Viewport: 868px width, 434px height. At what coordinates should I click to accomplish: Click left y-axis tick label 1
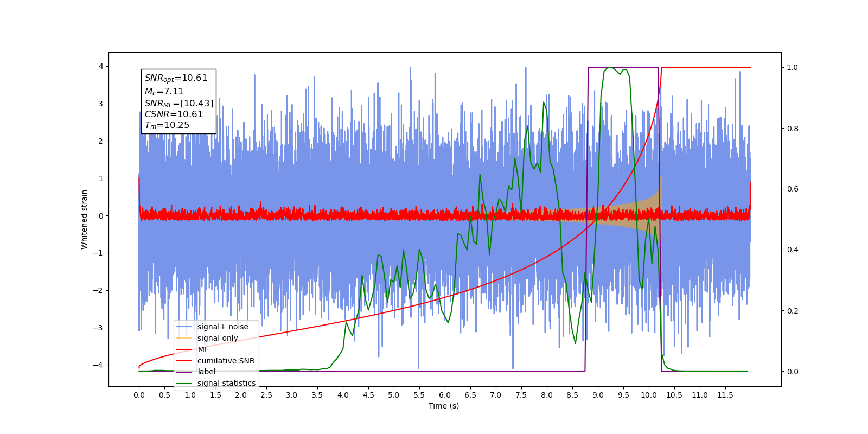pos(101,178)
